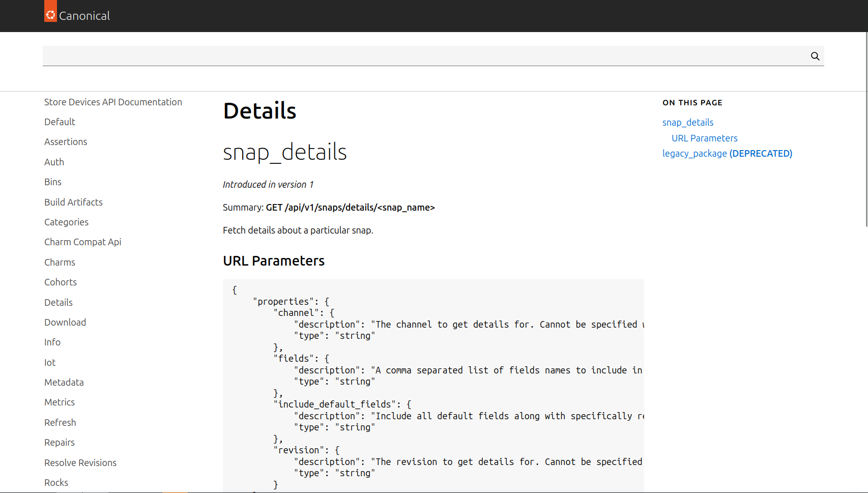Click the Canonical logo icon

coord(50,14)
